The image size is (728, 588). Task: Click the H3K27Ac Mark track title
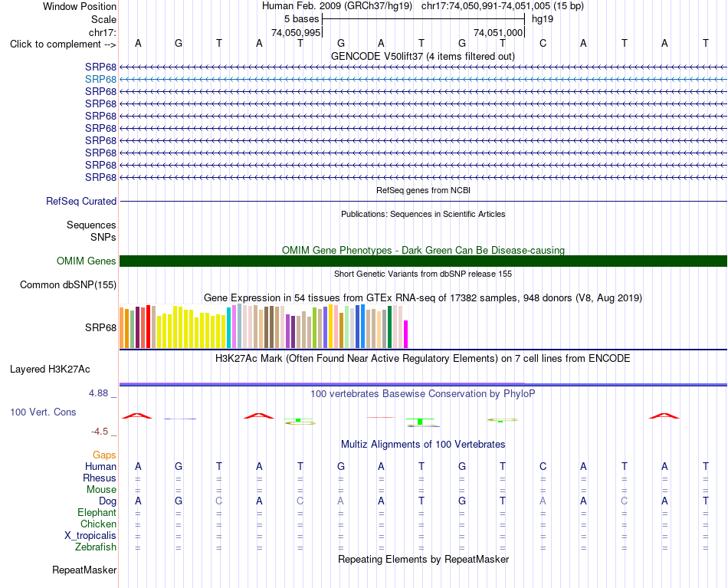(x=423, y=359)
